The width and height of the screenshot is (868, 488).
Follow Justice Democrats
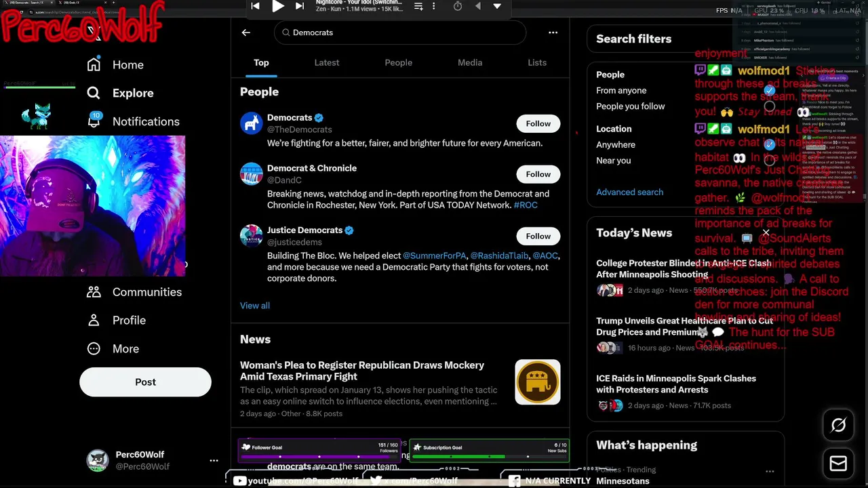(x=538, y=236)
